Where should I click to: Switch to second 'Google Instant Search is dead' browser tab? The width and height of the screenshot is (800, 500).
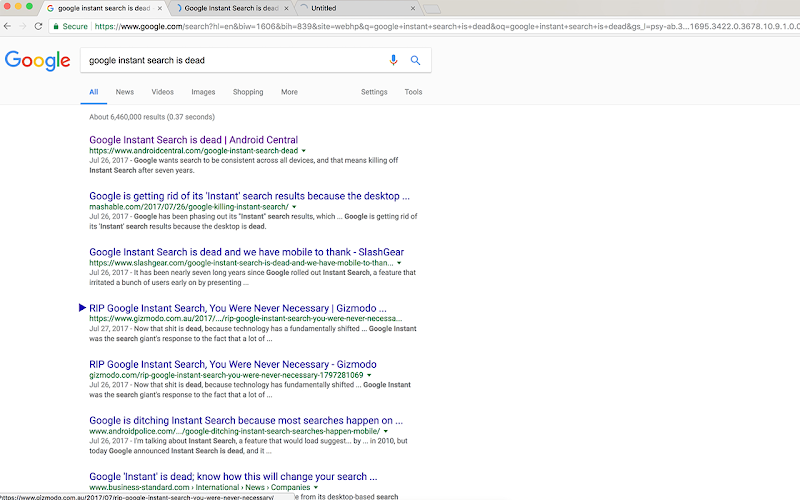tap(231, 8)
